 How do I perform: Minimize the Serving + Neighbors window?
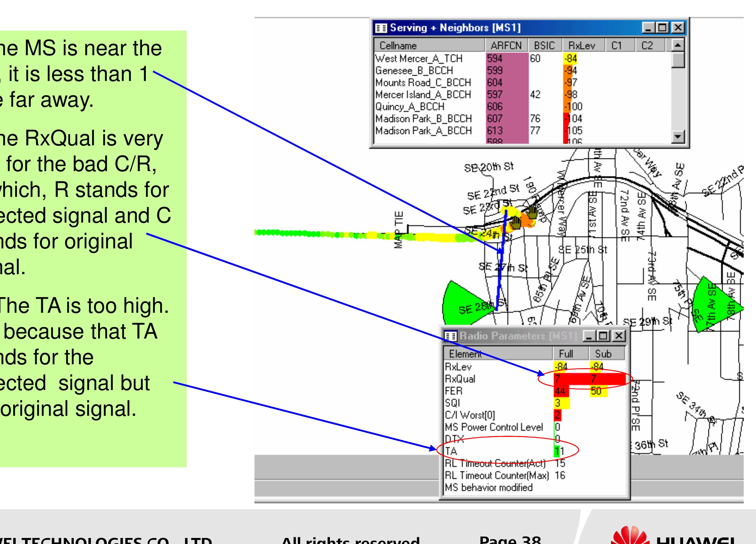click(x=649, y=28)
